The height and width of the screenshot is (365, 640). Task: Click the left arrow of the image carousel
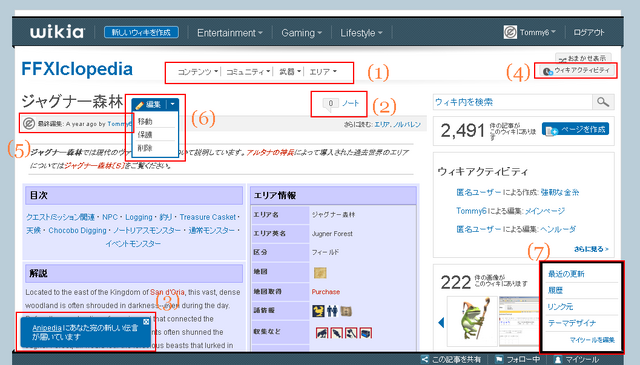click(x=441, y=323)
